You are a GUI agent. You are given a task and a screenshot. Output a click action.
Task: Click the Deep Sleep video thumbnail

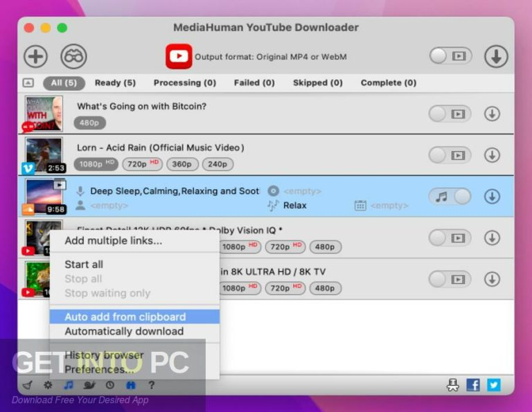click(44, 197)
